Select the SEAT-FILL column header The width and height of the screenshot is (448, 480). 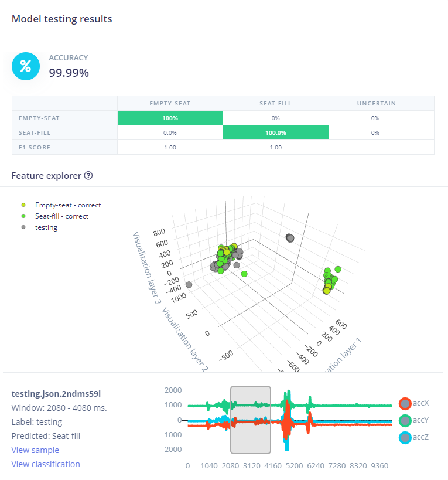pos(275,103)
